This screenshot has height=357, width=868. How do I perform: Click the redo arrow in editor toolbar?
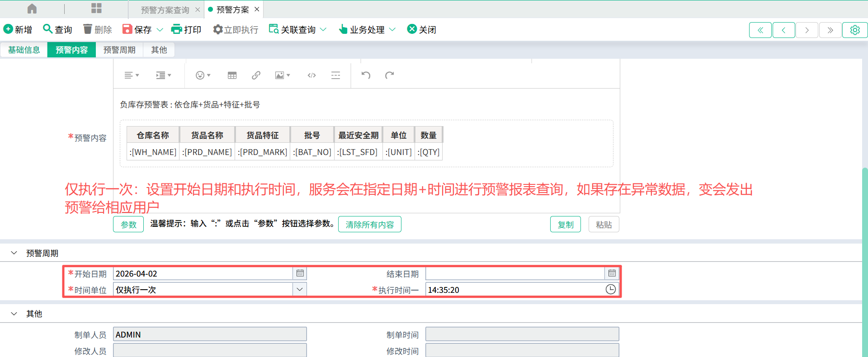point(389,75)
